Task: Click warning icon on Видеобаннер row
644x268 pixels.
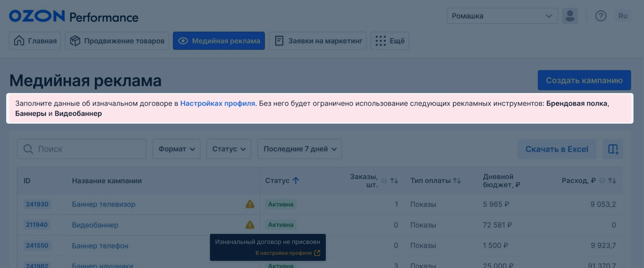Action: (x=250, y=225)
